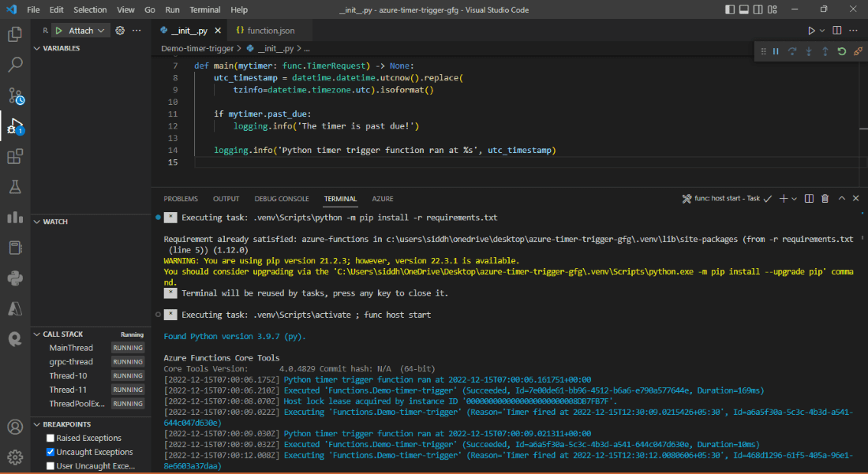Screen dimensions: 868x474
Task: Open launch.json via the debug gear icon
Action: click(x=120, y=31)
